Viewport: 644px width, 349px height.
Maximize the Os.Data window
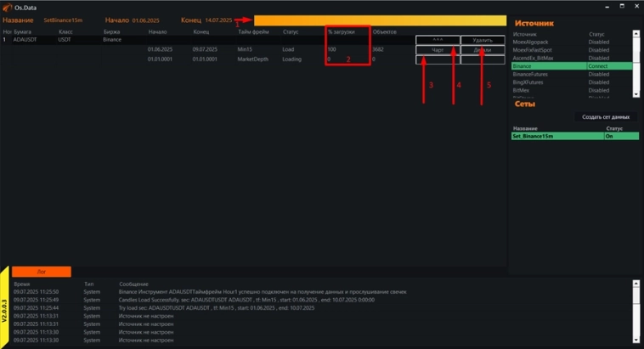coord(622,6)
